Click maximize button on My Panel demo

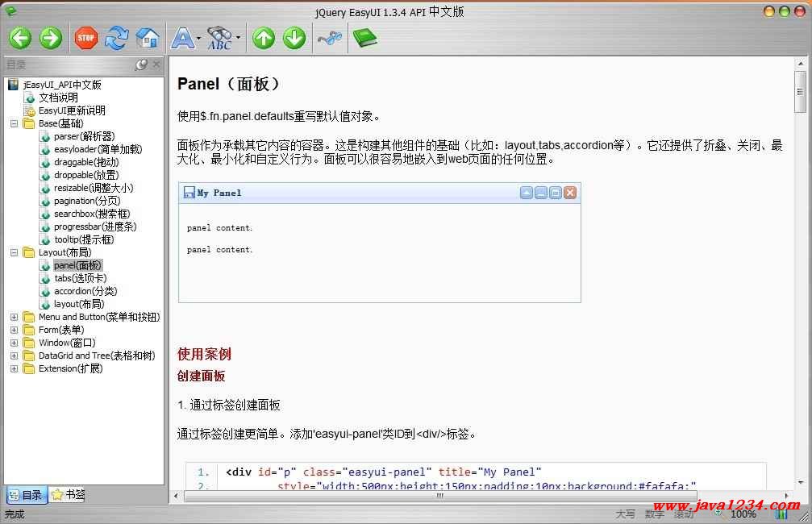coord(555,193)
